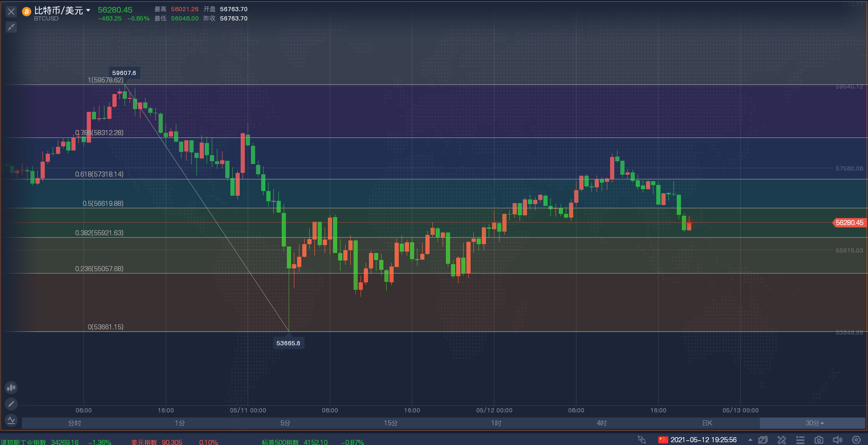Viewport: 868px width, 445px height.
Task: Click the 标普500指数 ticker
Action: click(312, 442)
